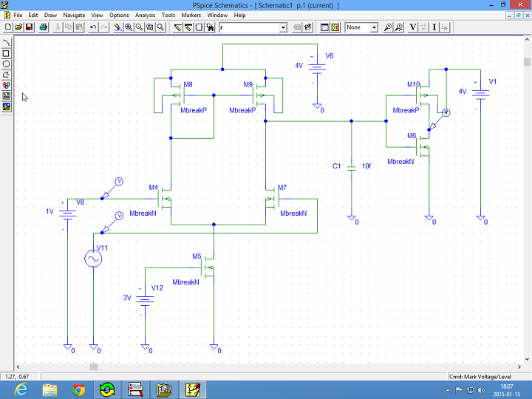532x399 pixels.
Task: Select the Draw Wire pencil tool
Action: click(x=177, y=27)
